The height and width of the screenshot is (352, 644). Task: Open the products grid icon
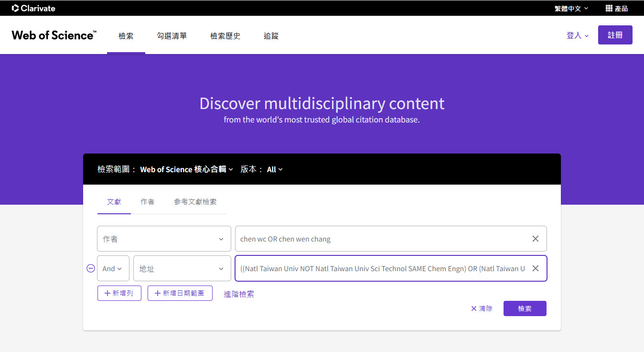point(609,8)
